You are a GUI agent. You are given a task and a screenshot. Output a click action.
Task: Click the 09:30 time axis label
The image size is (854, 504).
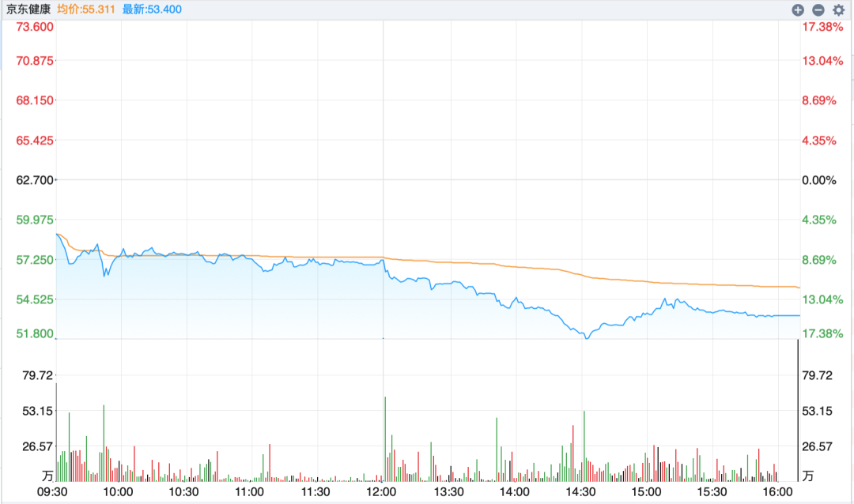[x=52, y=492]
